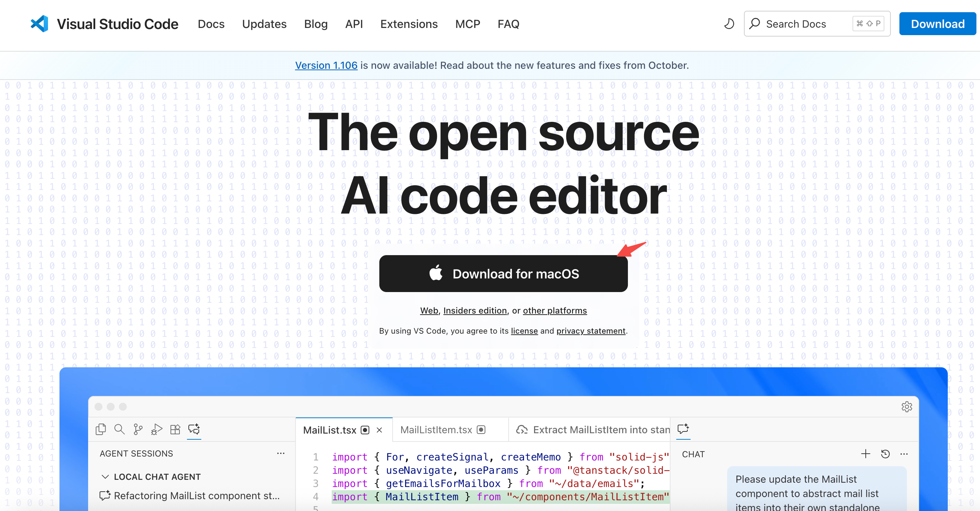Click the chat panel icon above CHAT

pos(683,429)
